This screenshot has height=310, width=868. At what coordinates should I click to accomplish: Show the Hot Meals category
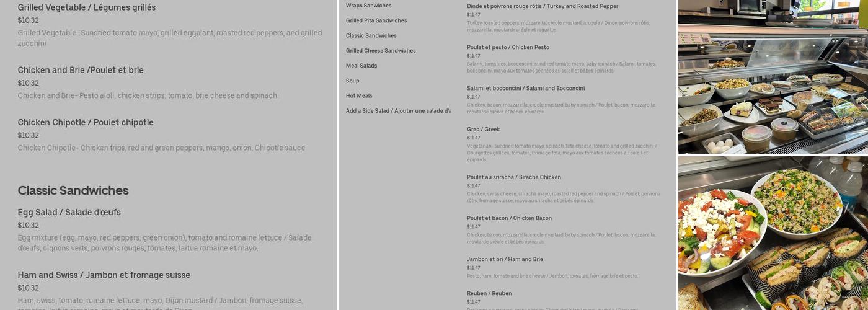(x=359, y=96)
